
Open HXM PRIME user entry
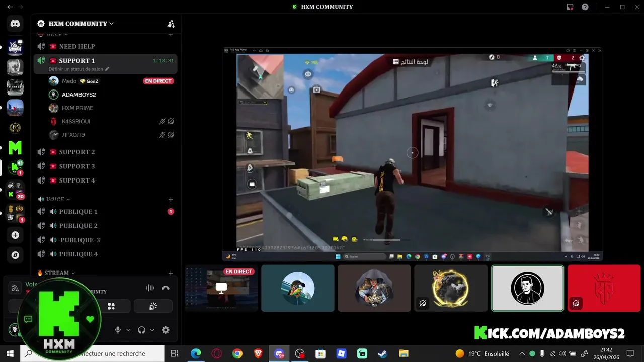(111, 108)
